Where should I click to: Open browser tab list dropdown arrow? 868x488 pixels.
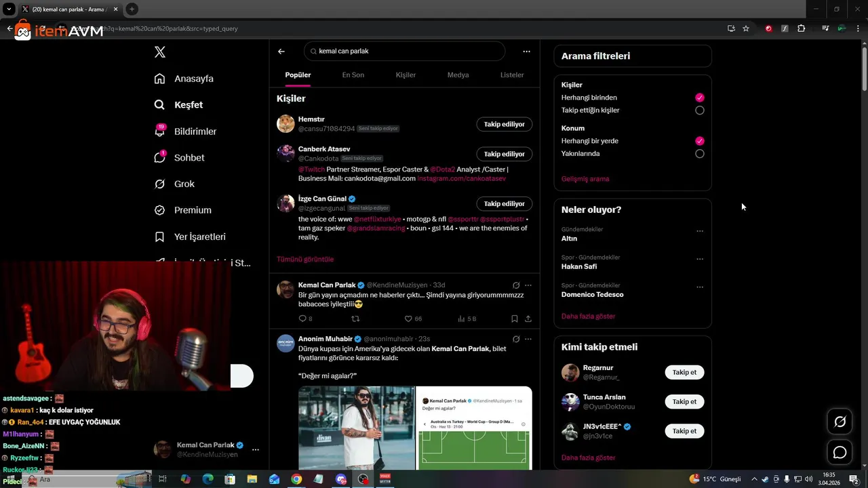pos(9,9)
